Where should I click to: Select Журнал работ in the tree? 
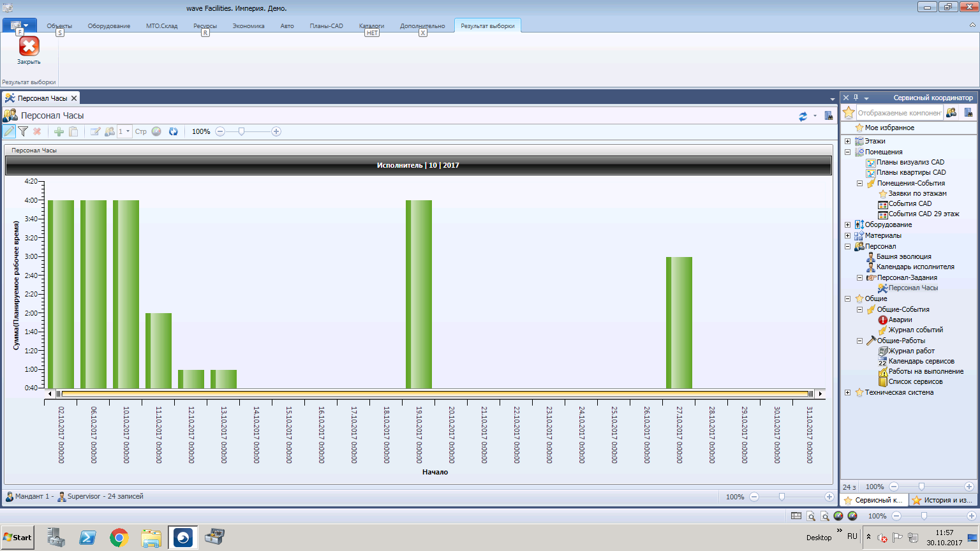[912, 351]
